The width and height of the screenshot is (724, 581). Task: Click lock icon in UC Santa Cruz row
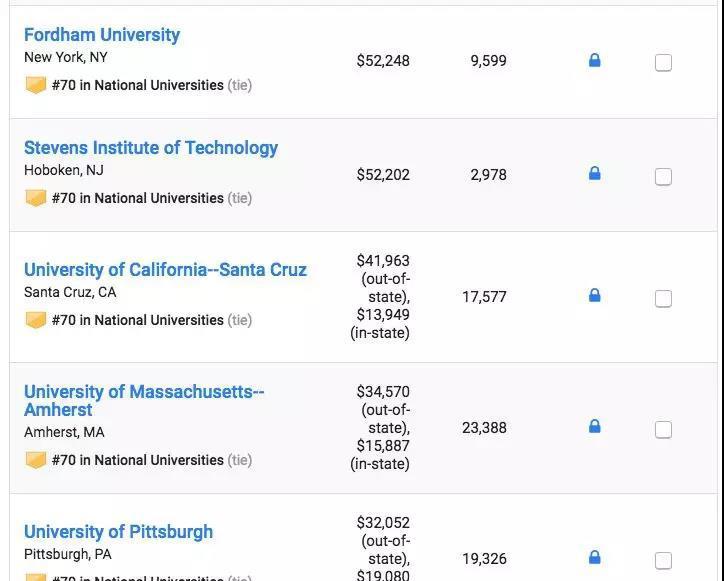(x=595, y=296)
